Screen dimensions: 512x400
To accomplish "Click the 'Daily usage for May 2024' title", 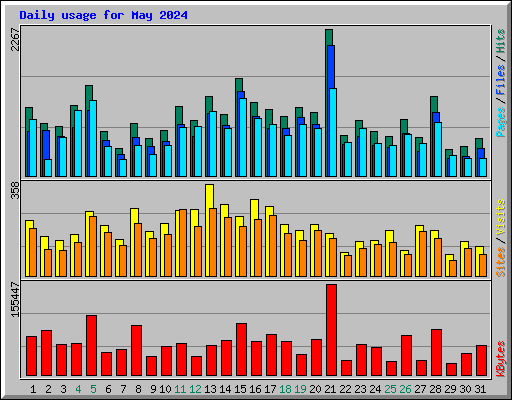I will click(x=103, y=15).
